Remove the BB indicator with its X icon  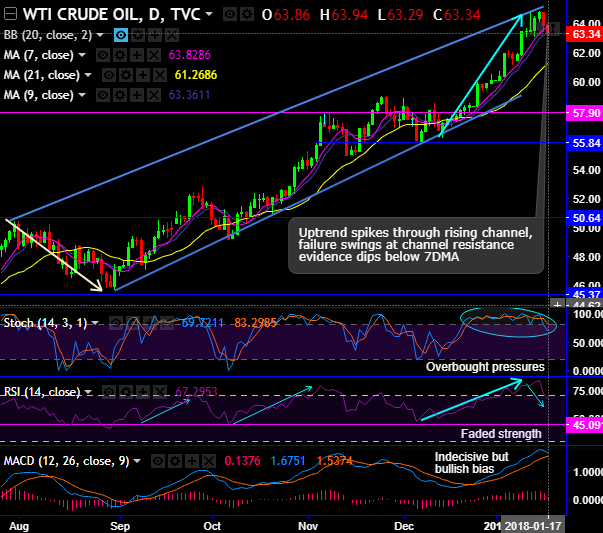click(x=172, y=35)
